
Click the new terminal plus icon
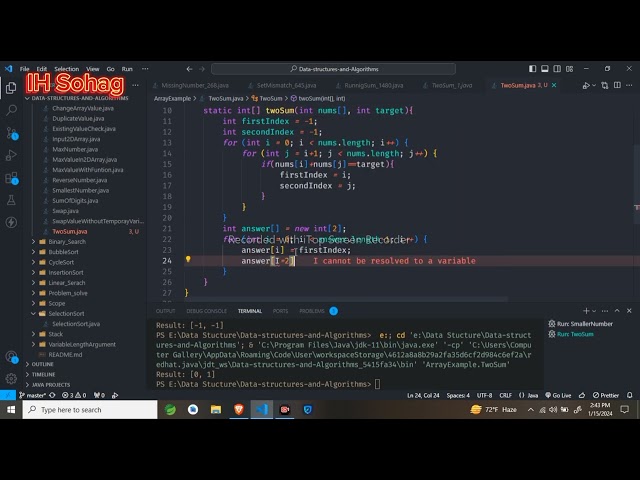(x=586, y=311)
